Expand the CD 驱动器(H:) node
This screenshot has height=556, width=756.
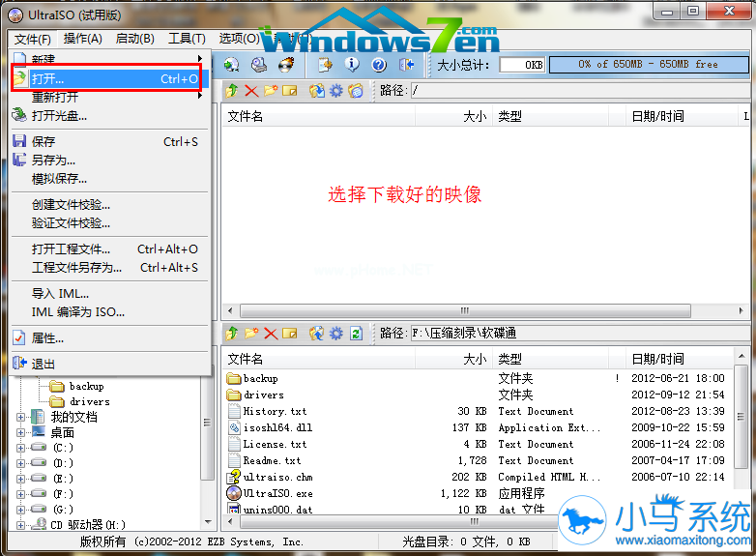[x=20, y=525]
